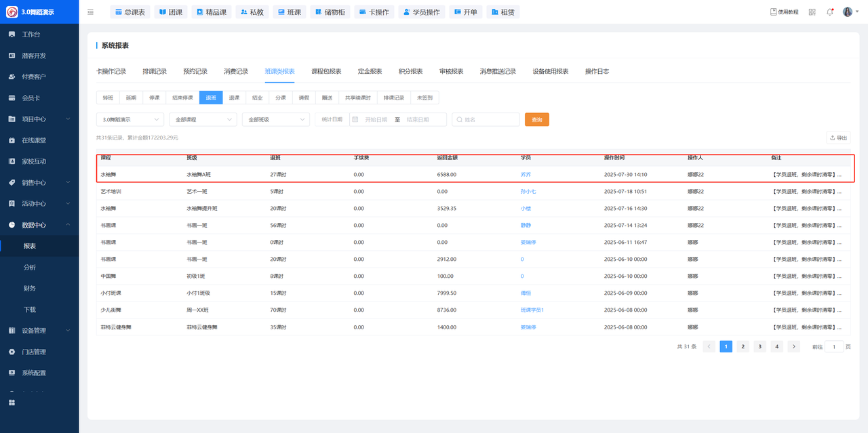The image size is (868, 433).
Task: Open the 全部课程 dropdown
Action: coord(203,119)
